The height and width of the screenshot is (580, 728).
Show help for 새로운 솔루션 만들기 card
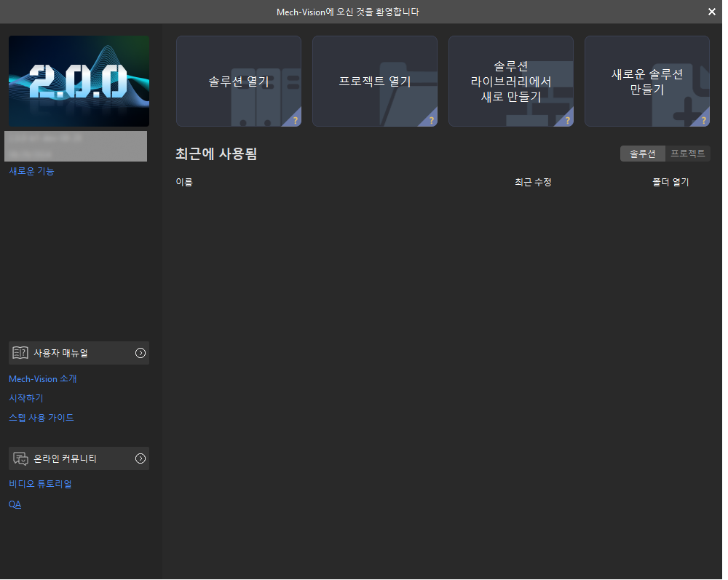click(703, 120)
